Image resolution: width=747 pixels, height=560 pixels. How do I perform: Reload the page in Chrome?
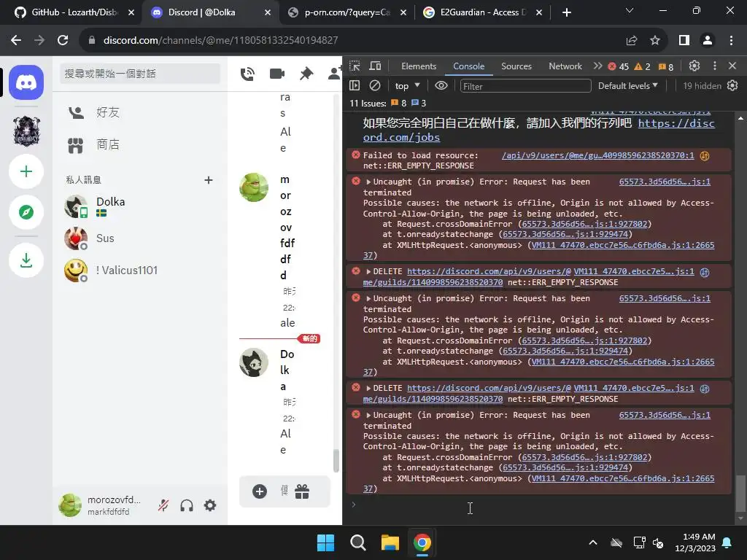click(63, 41)
